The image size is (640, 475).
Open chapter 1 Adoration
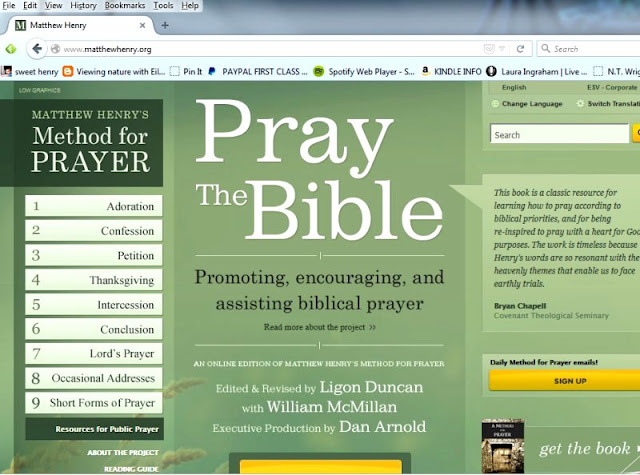[93, 206]
